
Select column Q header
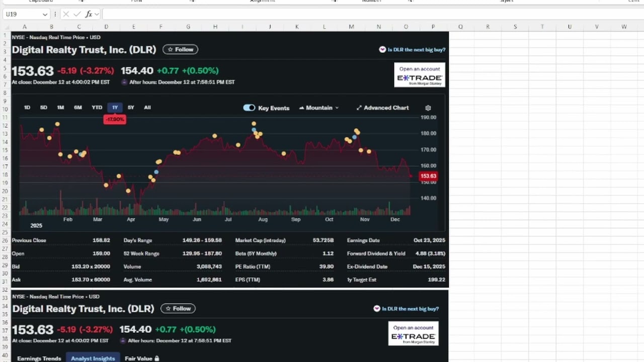pyautogui.click(x=460, y=27)
